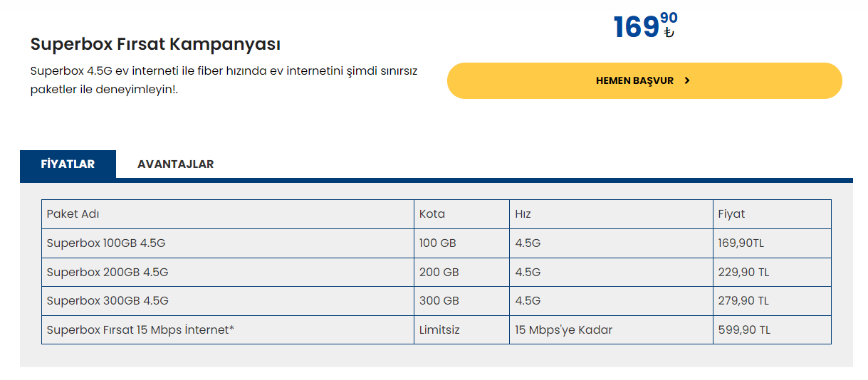Viewport: 868px width, 380px height.
Task: Click the 300 GB quota cell
Action: pyautogui.click(x=439, y=301)
